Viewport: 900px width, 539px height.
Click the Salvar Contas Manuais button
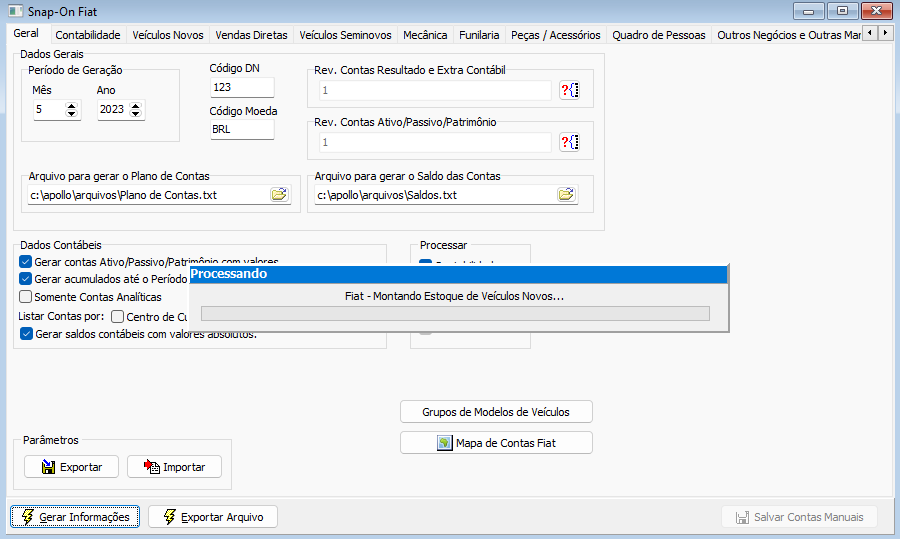(799, 517)
